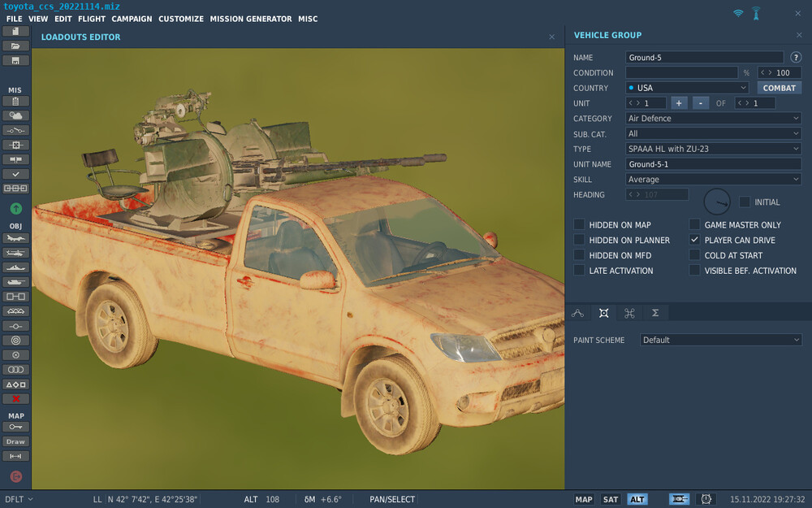Click the save mission floppy icon

click(15, 60)
